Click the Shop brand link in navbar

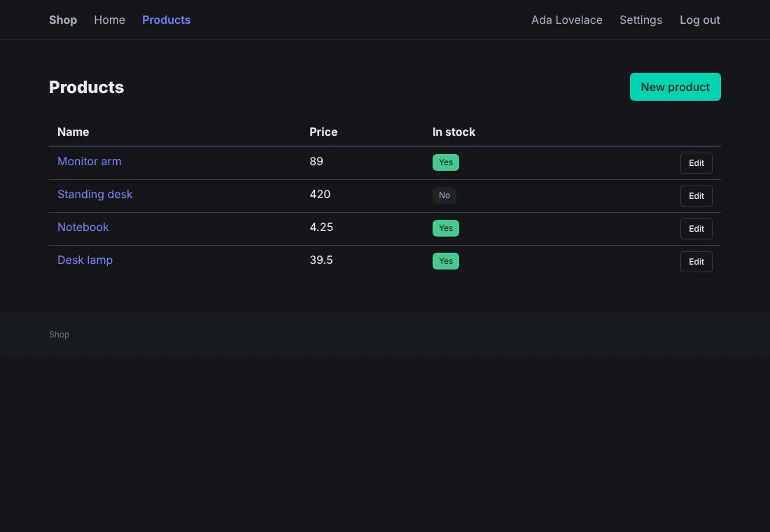pos(63,20)
